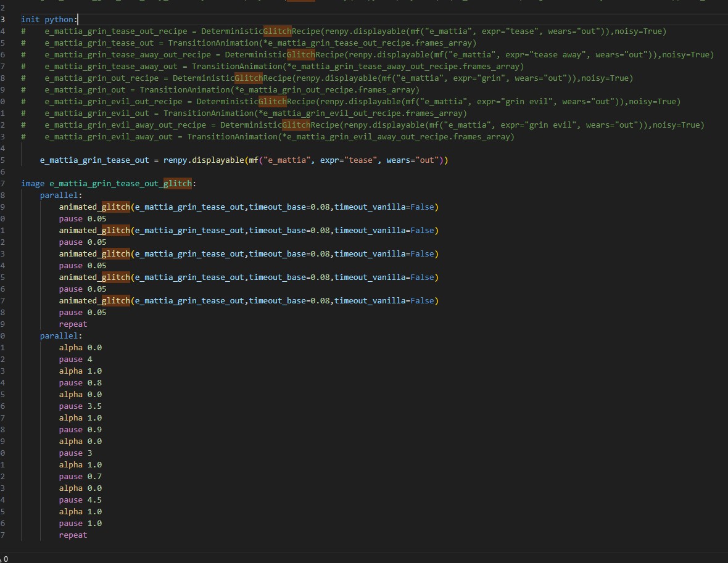Click the "pause 4.5" line
Screen dimensions: 728x563
coord(80,500)
